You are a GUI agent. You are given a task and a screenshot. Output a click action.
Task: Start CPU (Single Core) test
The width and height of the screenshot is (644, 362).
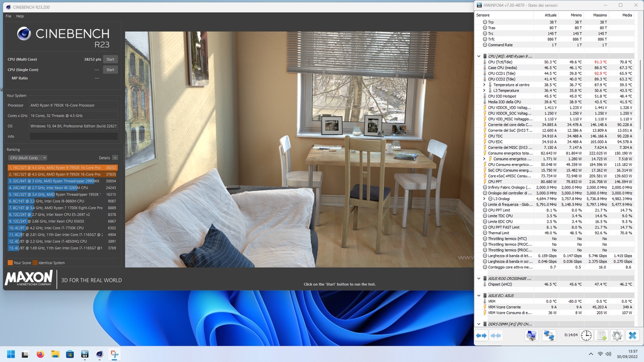(110, 69)
